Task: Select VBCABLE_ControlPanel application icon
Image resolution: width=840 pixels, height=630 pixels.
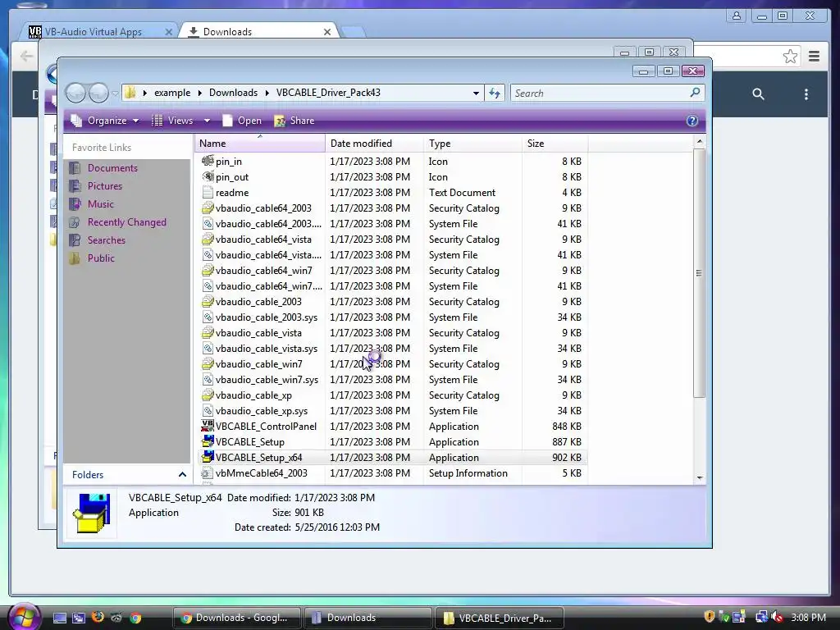Action: click(208, 426)
